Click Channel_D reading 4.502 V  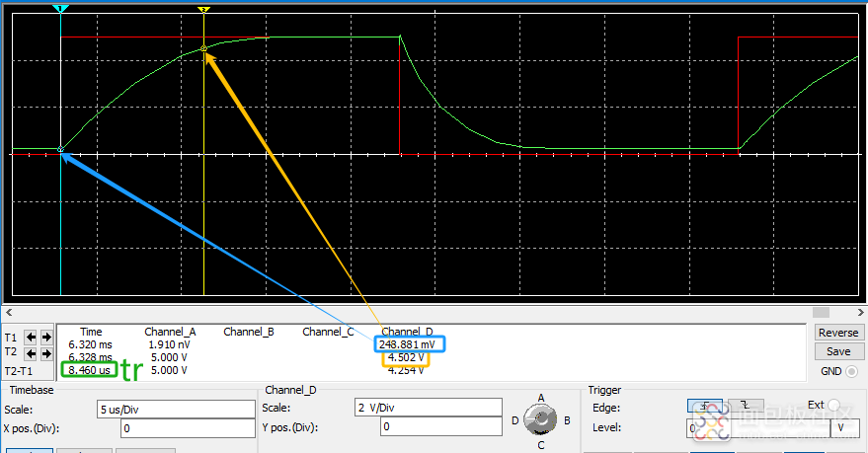pos(406,358)
